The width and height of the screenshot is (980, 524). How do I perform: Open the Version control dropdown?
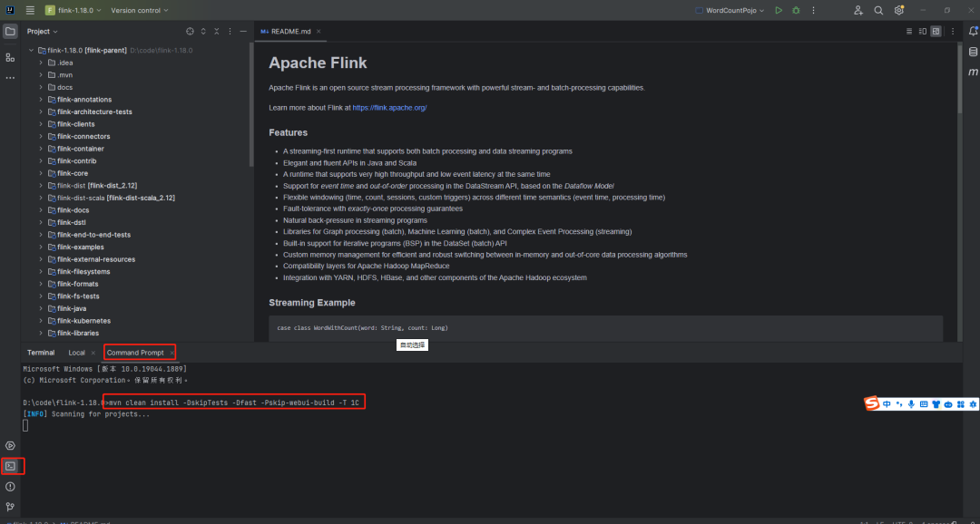138,10
